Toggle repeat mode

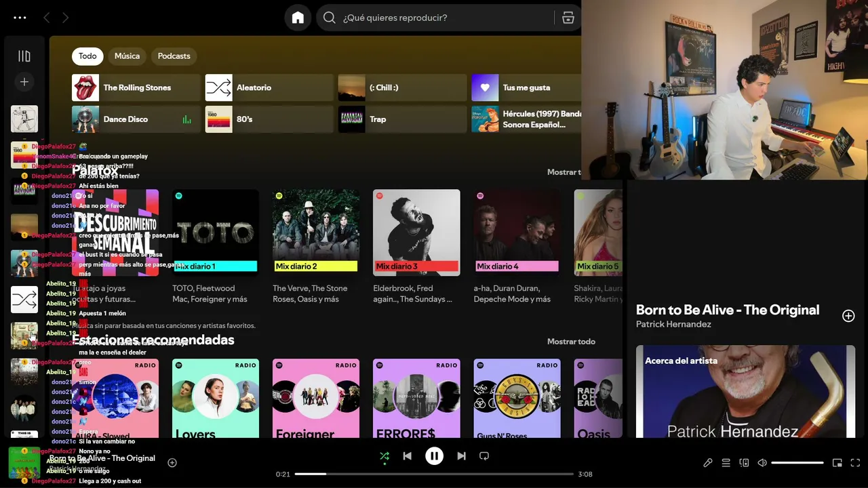tap(484, 456)
